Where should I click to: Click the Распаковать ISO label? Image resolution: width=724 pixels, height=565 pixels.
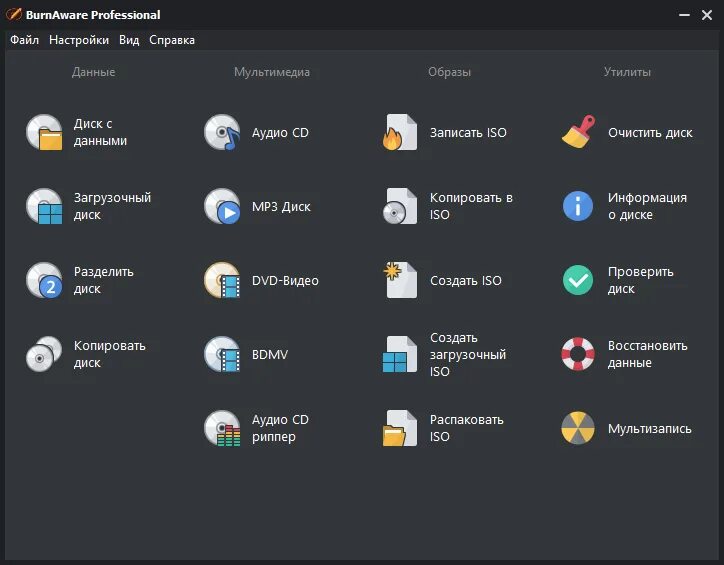coord(466,428)
